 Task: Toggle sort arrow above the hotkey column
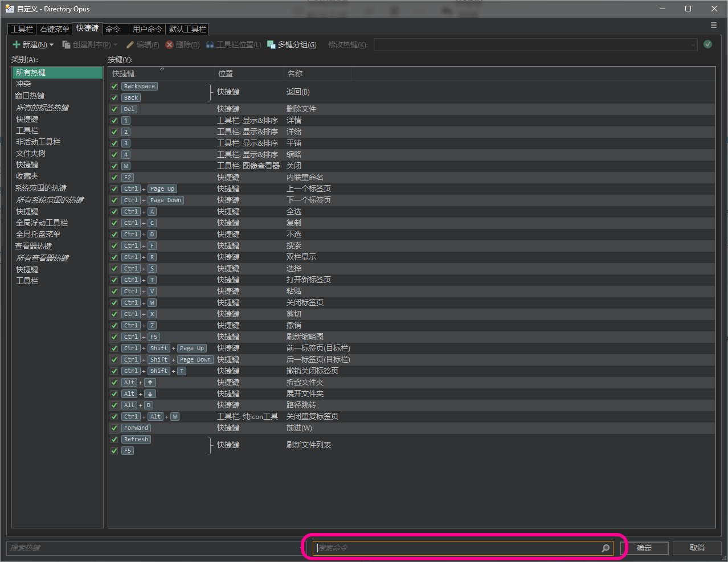point(162,69)
